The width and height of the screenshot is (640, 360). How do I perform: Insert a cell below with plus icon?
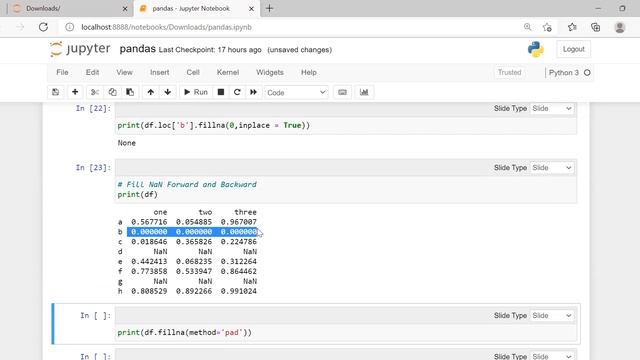click(x=75, y=92)
